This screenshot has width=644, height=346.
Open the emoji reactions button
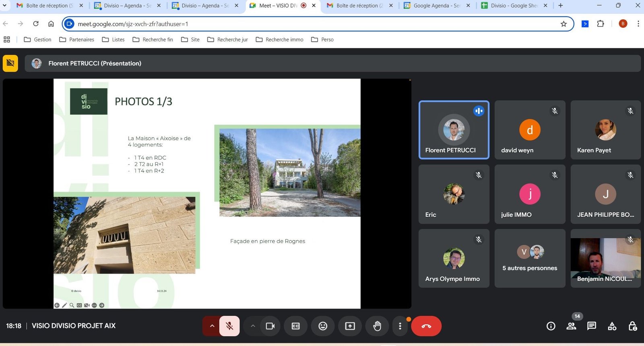pyautogui.click(x=323, y=326)
